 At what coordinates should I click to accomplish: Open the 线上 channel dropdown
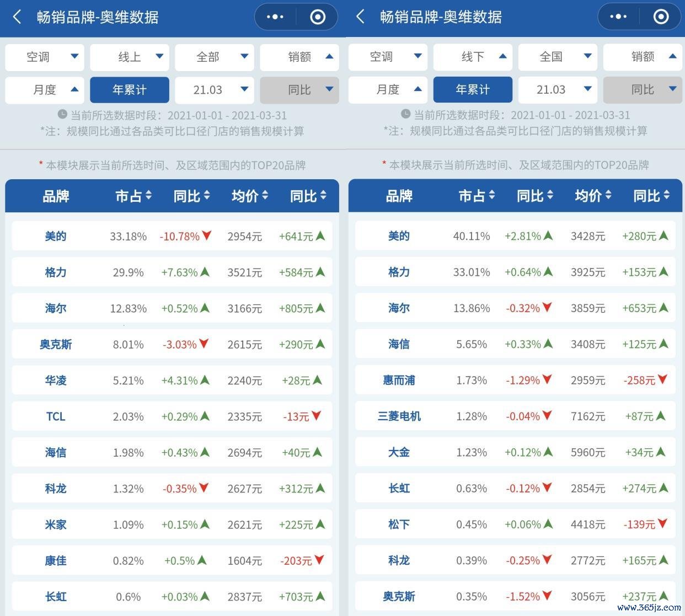[x=130, y=57]
